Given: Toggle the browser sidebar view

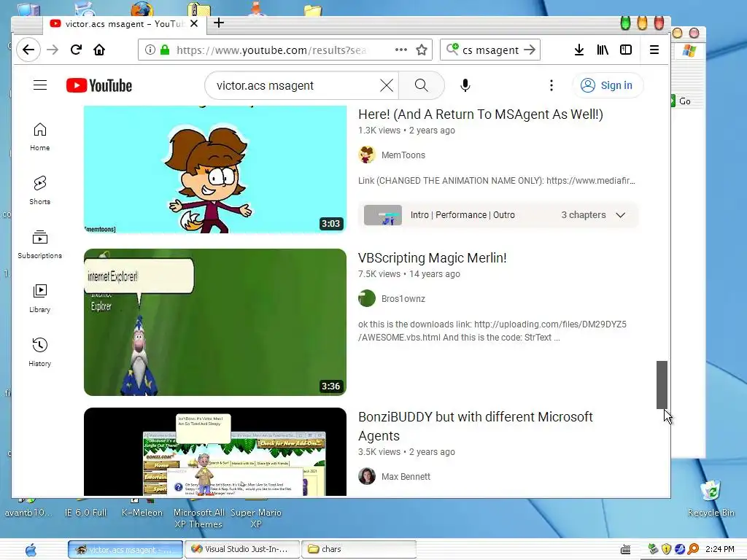Looking at the screenshot, I should pos(625,50).
